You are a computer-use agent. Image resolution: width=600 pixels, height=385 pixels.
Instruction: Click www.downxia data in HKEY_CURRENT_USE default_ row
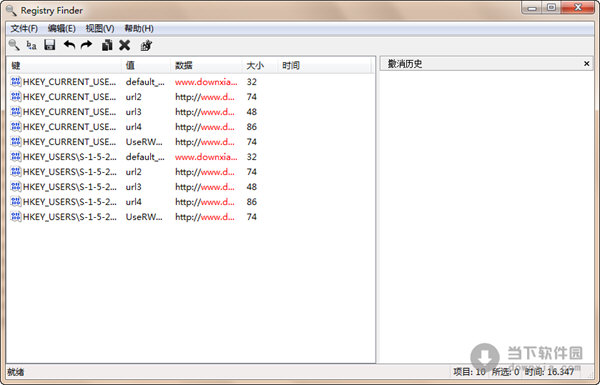[206, 82]
